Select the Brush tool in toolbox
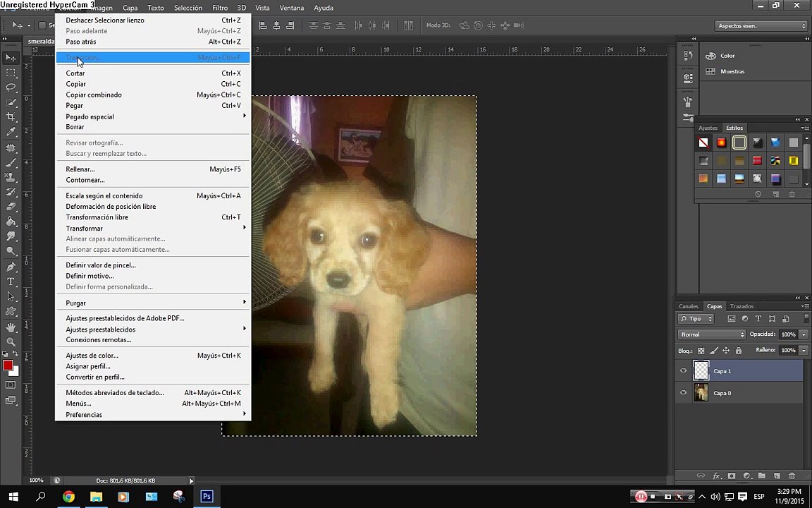 (11, 162)
